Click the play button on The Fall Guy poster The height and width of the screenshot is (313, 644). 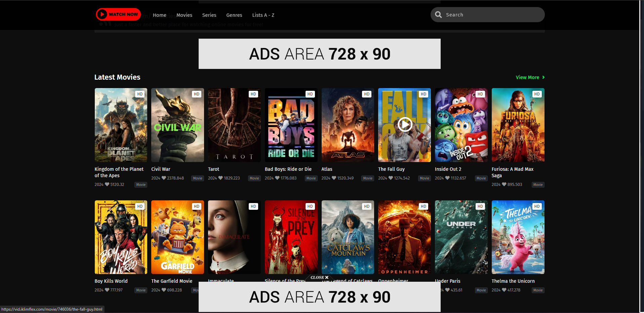(405, 125)
